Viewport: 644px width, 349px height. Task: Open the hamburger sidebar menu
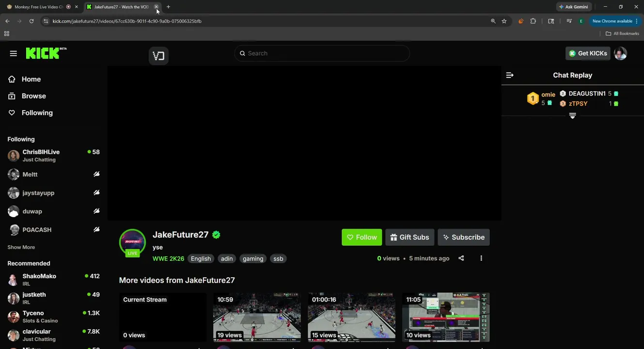(13, 53)
